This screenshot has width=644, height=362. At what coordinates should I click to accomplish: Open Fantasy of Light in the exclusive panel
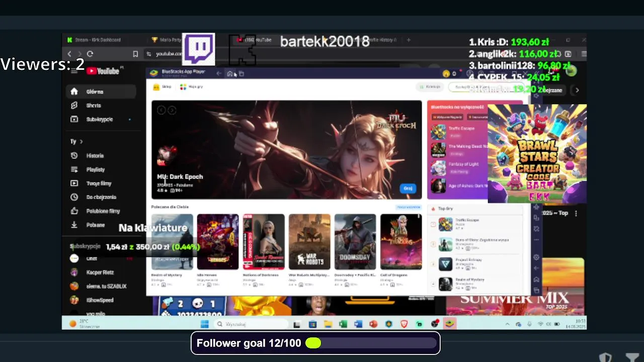[458, 167]
